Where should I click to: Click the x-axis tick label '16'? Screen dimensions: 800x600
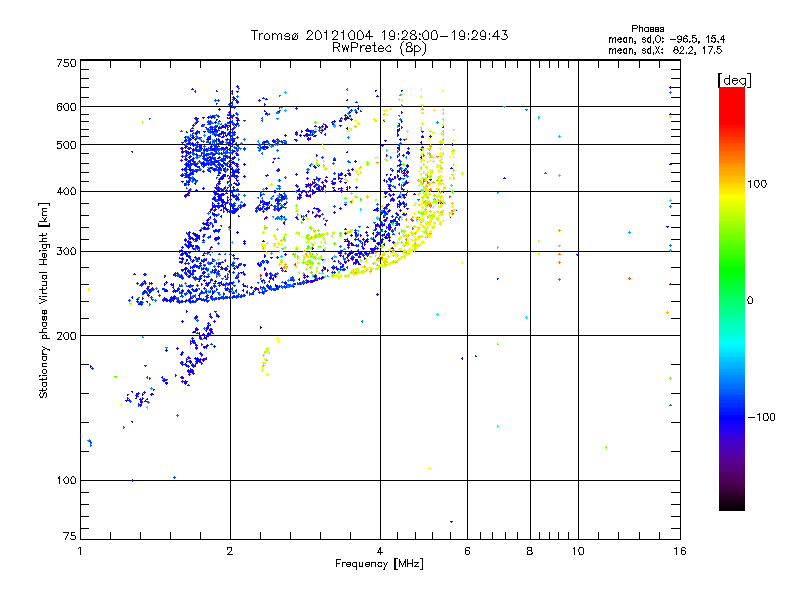click(x=680, y=551)
